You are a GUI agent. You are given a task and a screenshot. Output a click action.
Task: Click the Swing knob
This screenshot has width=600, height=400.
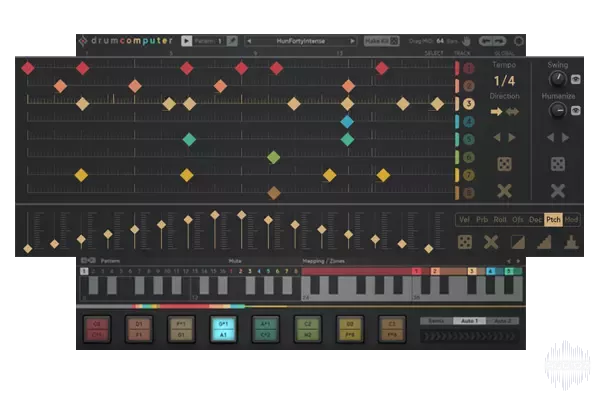tap(558, 79)
